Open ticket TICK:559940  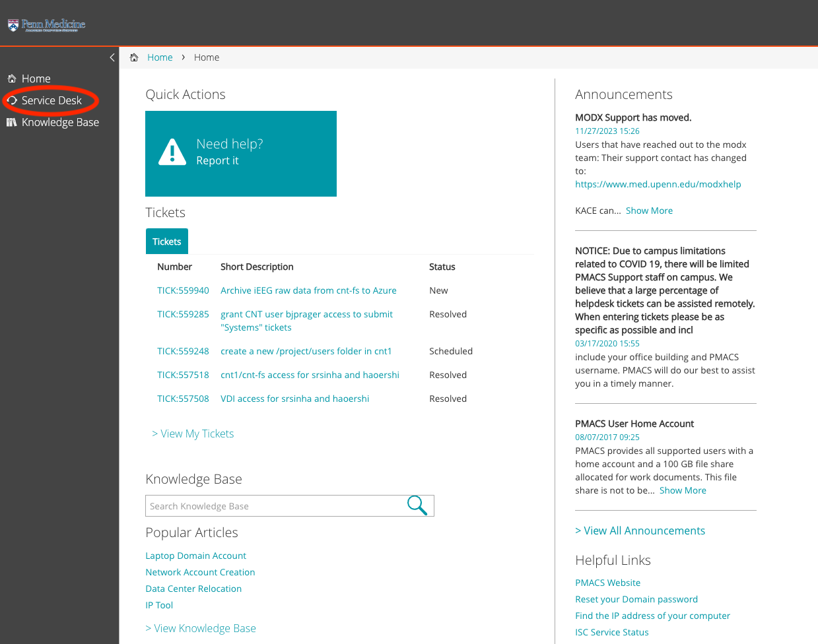click(x=183, y=290)
